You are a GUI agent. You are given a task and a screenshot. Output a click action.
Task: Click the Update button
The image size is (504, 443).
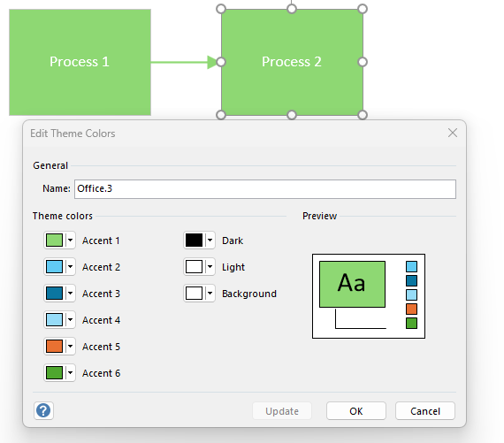click(282, 411)
